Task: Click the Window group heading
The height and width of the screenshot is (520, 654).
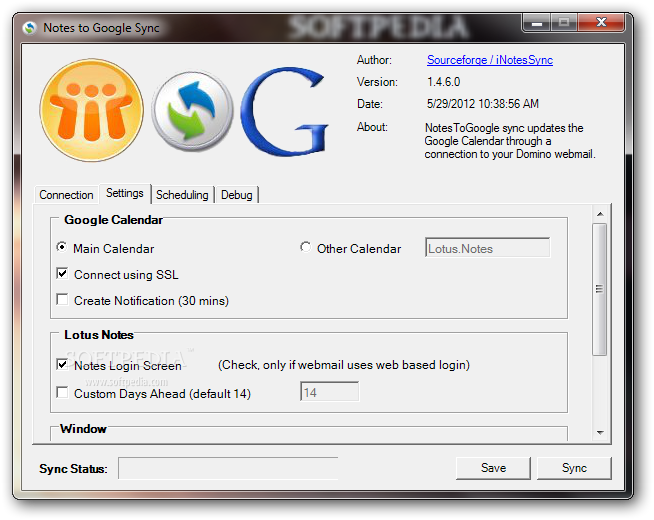Action: click(83, 429)
